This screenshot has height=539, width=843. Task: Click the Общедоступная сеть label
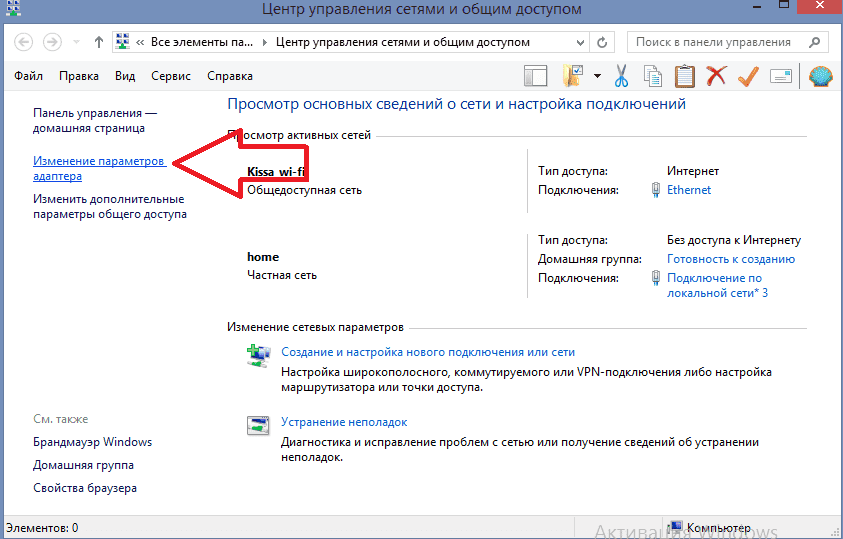pyautogui.click(x=304, y=190)
